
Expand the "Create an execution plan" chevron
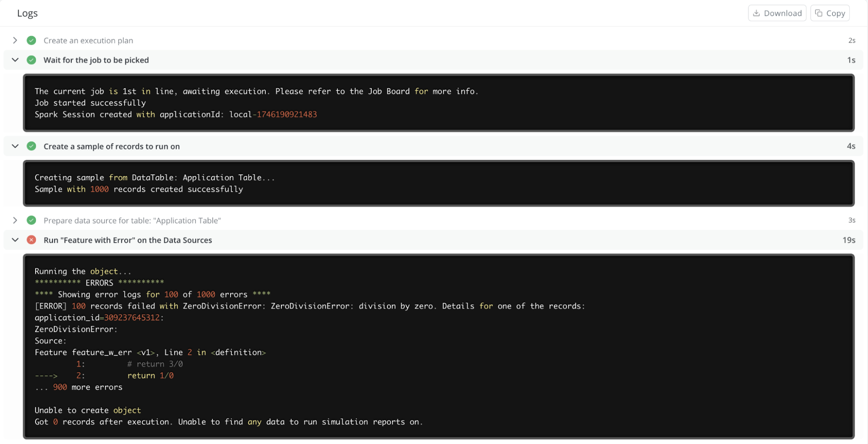(x=15, y=40)
